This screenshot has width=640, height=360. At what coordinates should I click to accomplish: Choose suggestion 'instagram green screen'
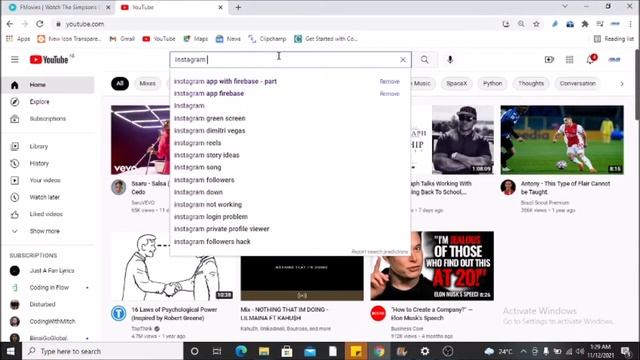point(290,118)
